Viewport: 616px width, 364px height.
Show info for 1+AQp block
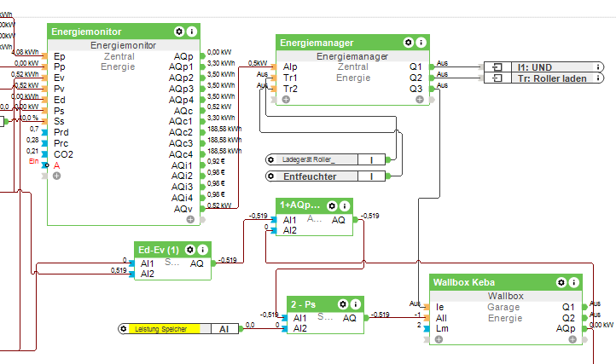point(345,205)
